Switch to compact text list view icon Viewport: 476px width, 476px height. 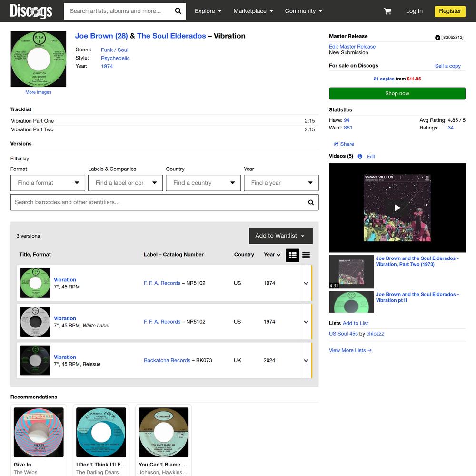(306, 255)
